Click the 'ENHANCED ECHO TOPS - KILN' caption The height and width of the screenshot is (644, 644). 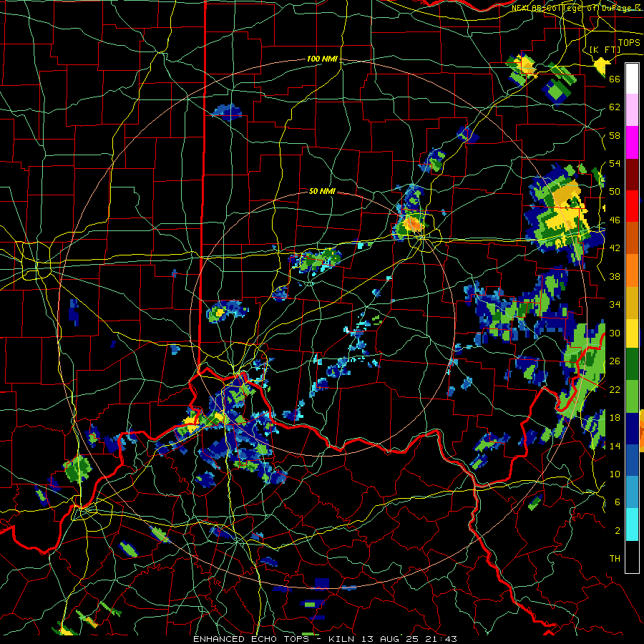(x=275, y=639)
